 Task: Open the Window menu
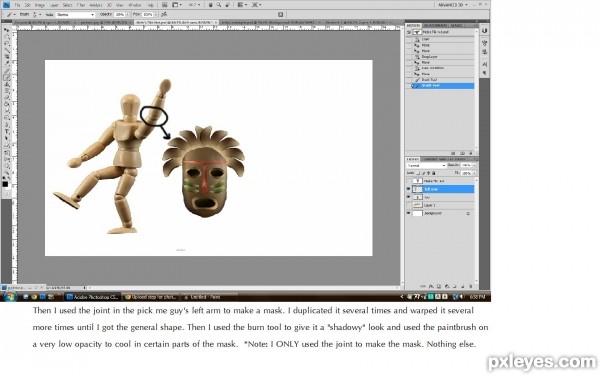pos(134,5)
